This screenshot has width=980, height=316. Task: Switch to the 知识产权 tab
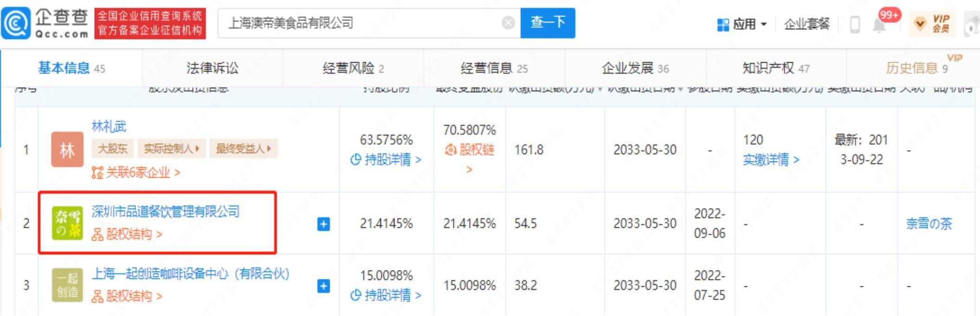click(x=776, y=68)
